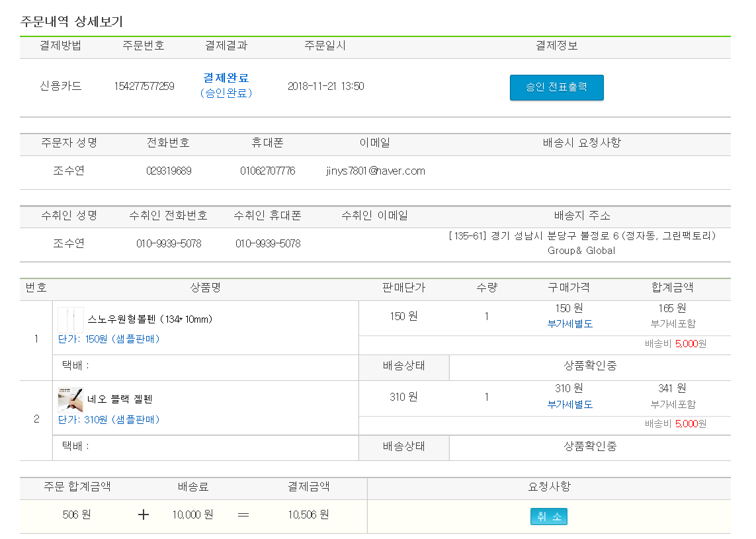
Task: Click the 310 원 unit price cell
Action: click(x=404, y=397)
